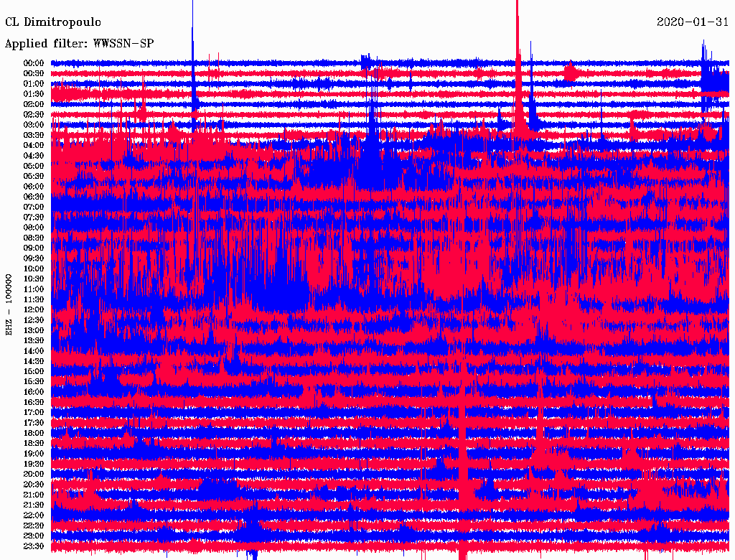Screen dimensions: 735x560
Task: Select the 15:00 time label
Action: click(x=34, y=371)
